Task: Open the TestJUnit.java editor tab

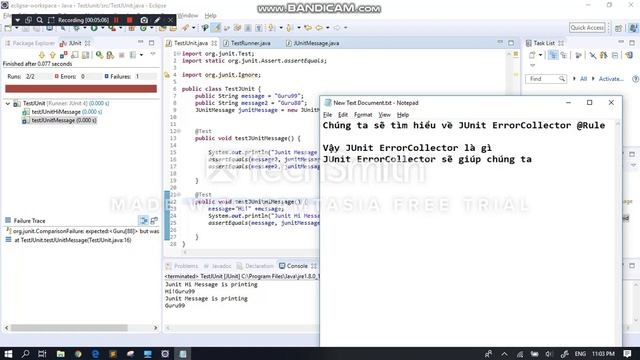Action: tap(191, 43)
